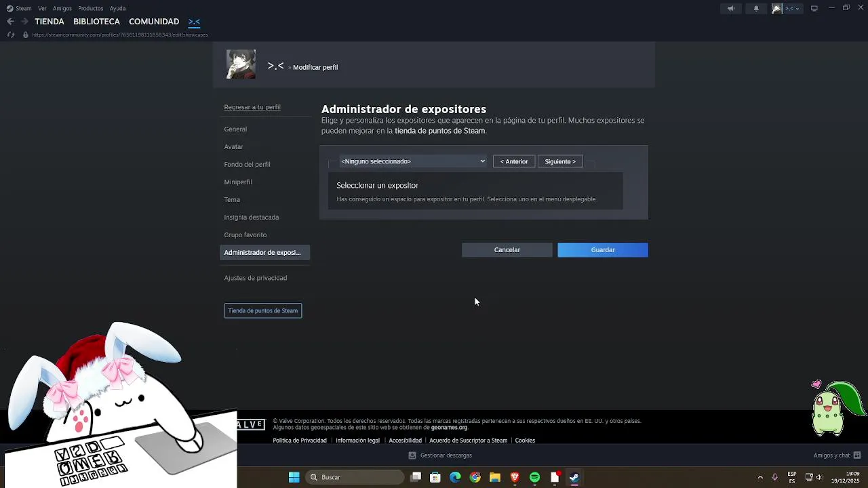Open the General settings section
Image resolution: width=868 pixels, height=488 pixels.
point(235,129)
